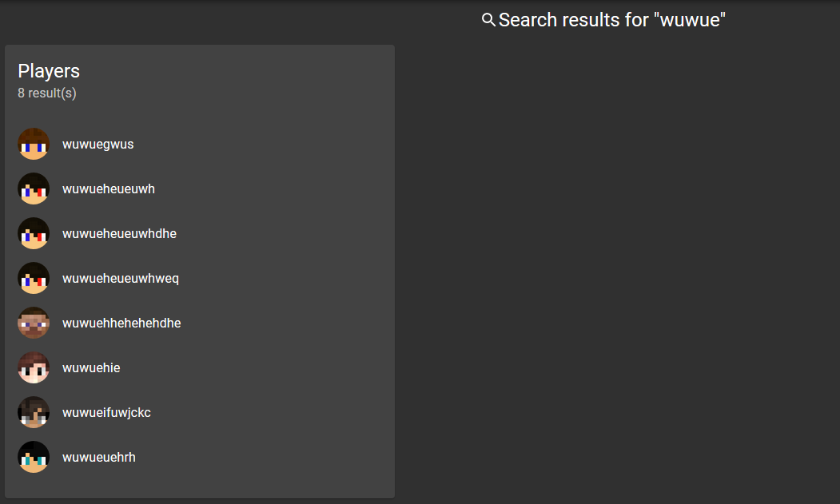Select the wuwueuehrh username

click(x=99, y=457)
